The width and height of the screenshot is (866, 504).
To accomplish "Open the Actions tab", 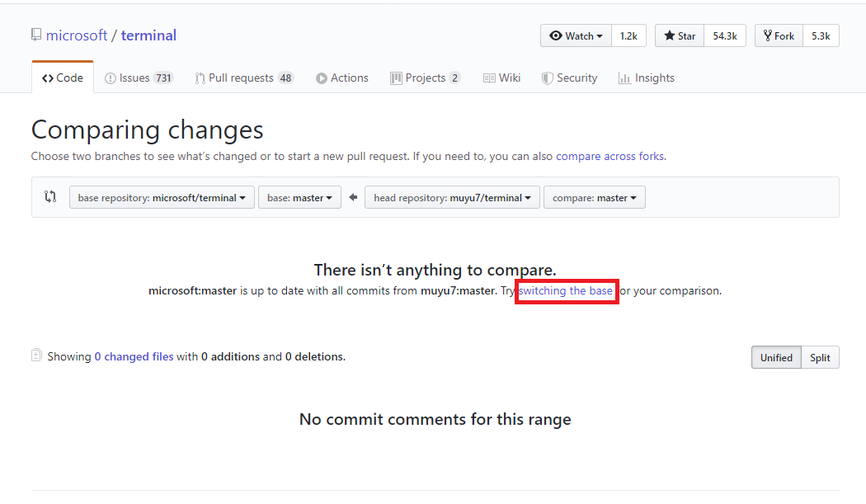I will (x=342, y=78).
